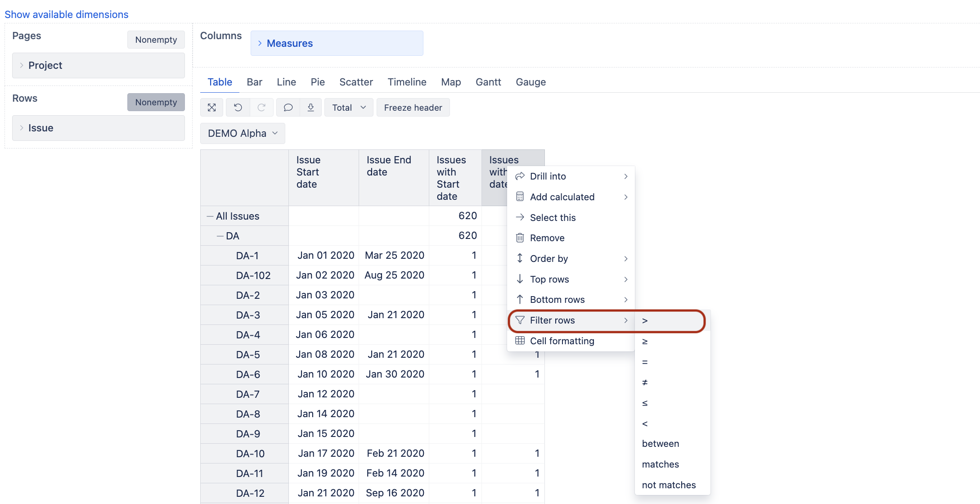Choose Add calculated menu entry
980x504 pixels.
(x=562, y=197)
